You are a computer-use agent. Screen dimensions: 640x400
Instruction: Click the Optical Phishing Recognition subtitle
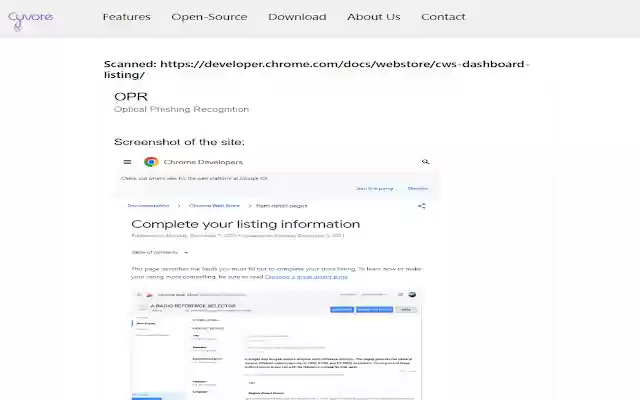pyautogui.click(x=182, y=109)
